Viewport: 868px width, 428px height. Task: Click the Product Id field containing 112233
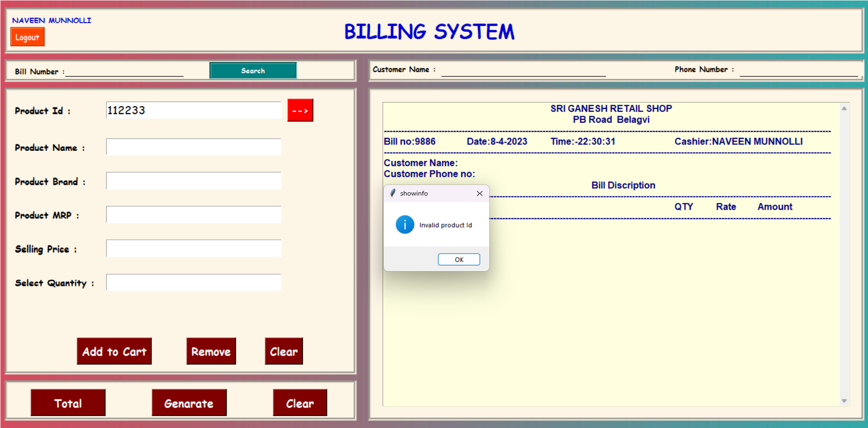(x=193, y=110)
